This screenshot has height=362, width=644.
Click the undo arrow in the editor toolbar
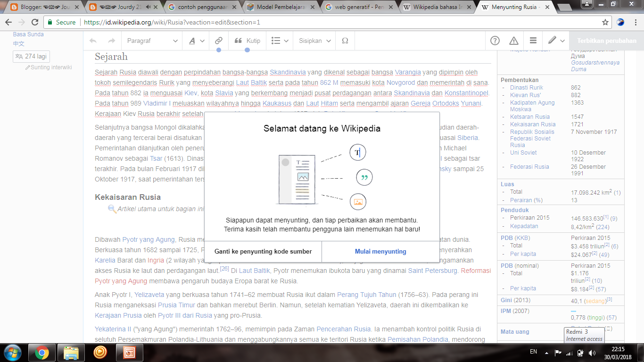[93, 41]
